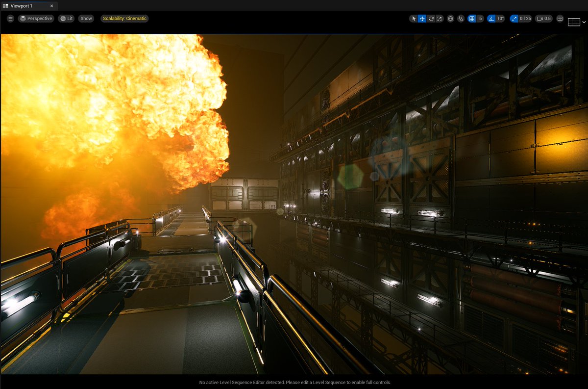The image size is (588, 389).
Task: Open the Lit view mode dropdown
Action: (x=66, y=19)
